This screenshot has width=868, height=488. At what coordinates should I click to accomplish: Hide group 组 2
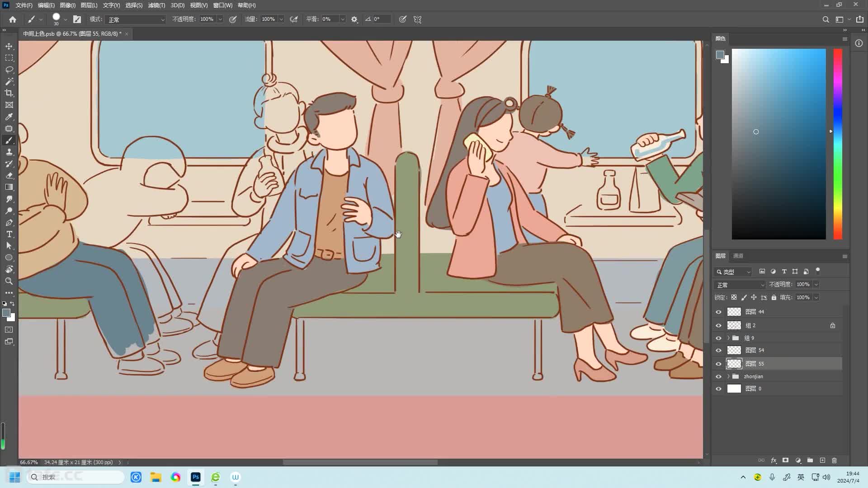point(718,325)
